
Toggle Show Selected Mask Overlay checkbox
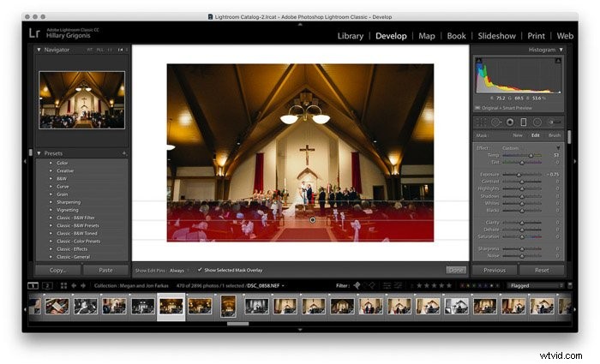200,270
